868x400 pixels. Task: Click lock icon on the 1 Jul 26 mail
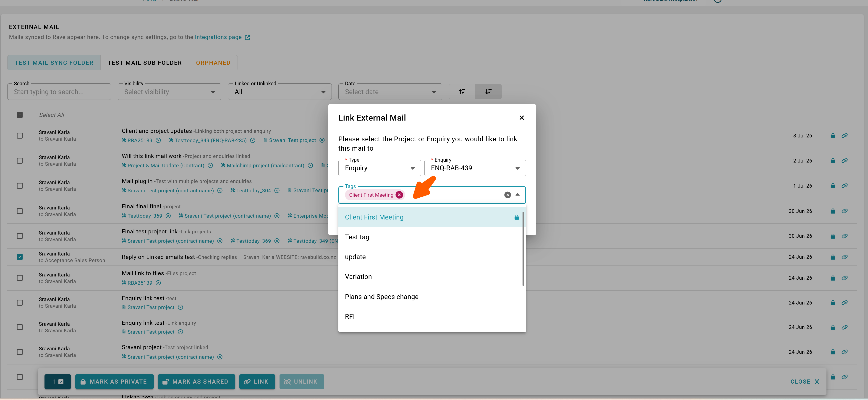(833, 186)
